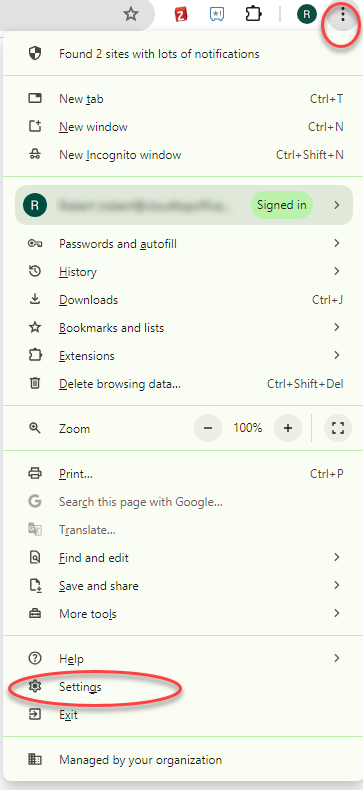The height and width of the screenshot is (790, 363).
Task: Increase zoom with the plus button
Action: click(288, 428)
